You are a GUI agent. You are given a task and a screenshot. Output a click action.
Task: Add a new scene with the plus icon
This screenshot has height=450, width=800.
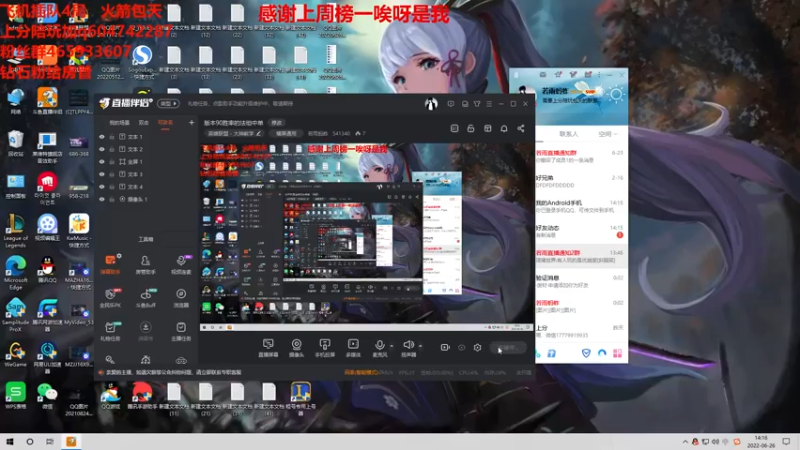191,122
